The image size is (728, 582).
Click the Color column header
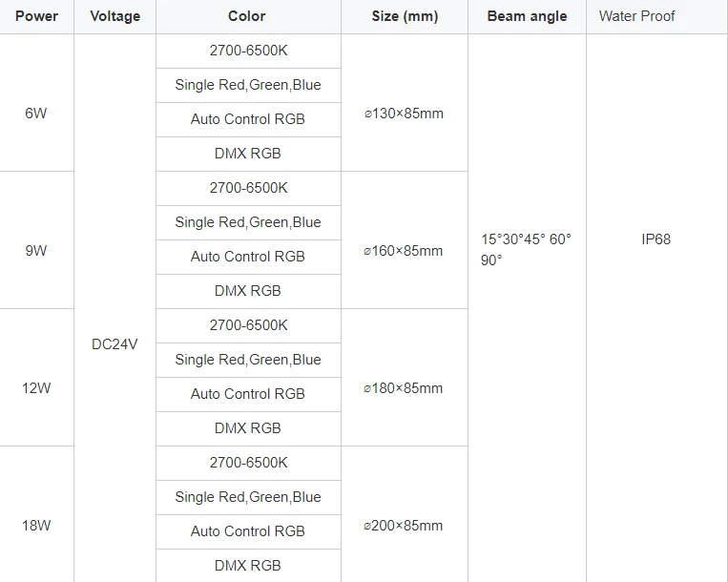(x=247, y=16)
